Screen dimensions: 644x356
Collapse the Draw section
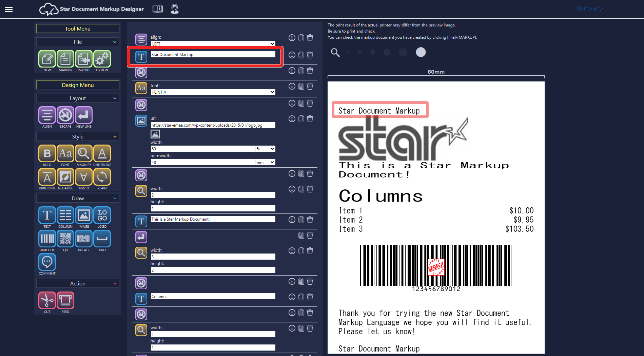(x=78, y=198)
